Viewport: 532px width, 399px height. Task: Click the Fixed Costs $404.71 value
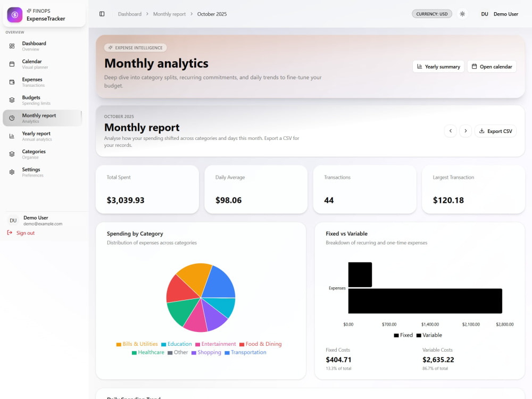tap(338, 360)
